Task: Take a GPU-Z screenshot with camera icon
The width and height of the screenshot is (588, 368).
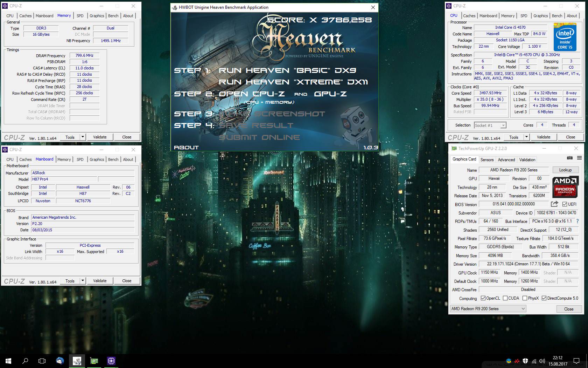Action: 570,158
